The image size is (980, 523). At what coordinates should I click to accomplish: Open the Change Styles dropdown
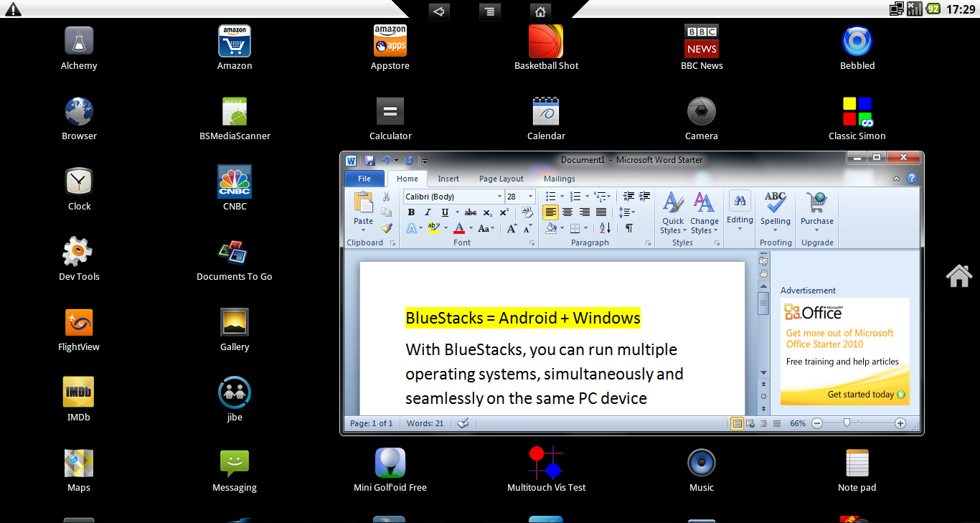(x=705, y=212)
